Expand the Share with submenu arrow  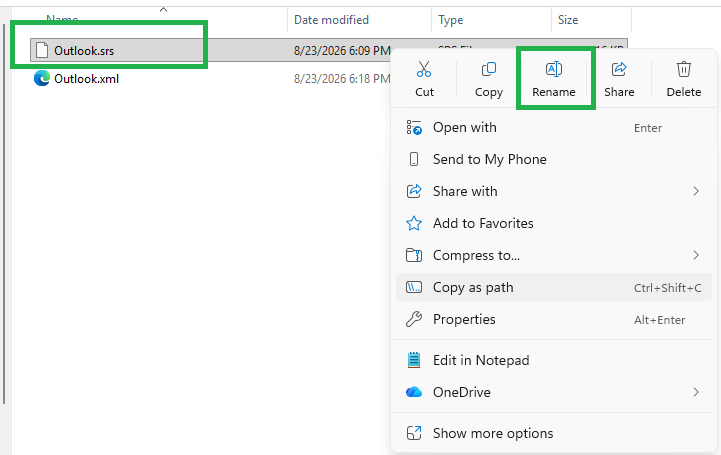click(696, 191)
